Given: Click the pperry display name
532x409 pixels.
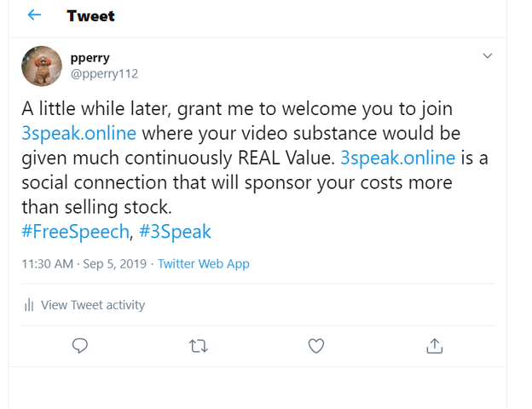Looking at the screenshot, I should click(x=90, y=58).
